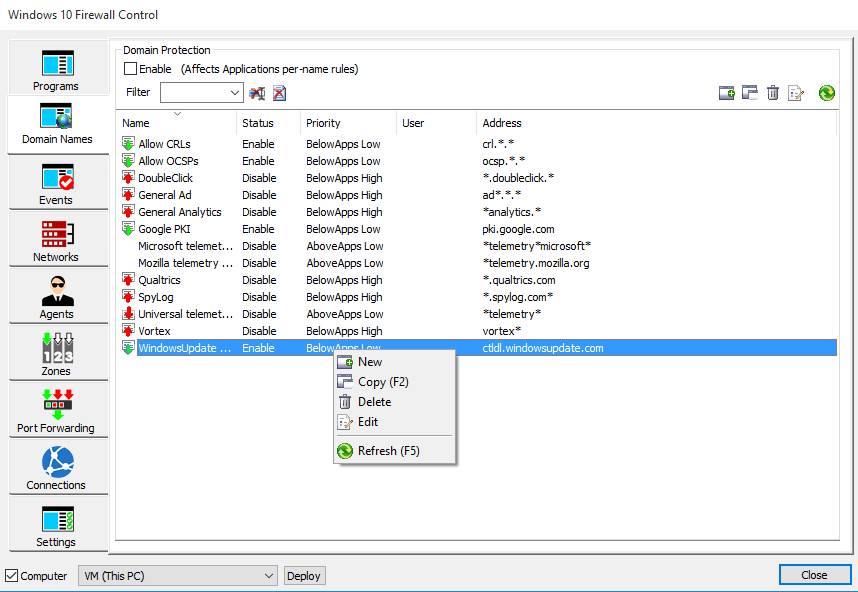Choose Refresh (F5) from context menu
The width and height of the screenshot is (858, 592).
click(394, 451)
